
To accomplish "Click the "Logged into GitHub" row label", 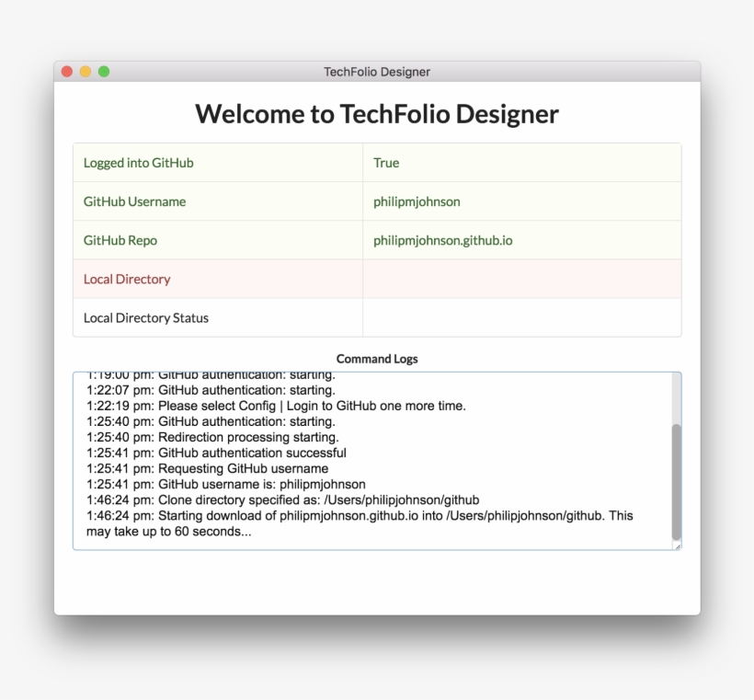I will click(x=139, y=163).
